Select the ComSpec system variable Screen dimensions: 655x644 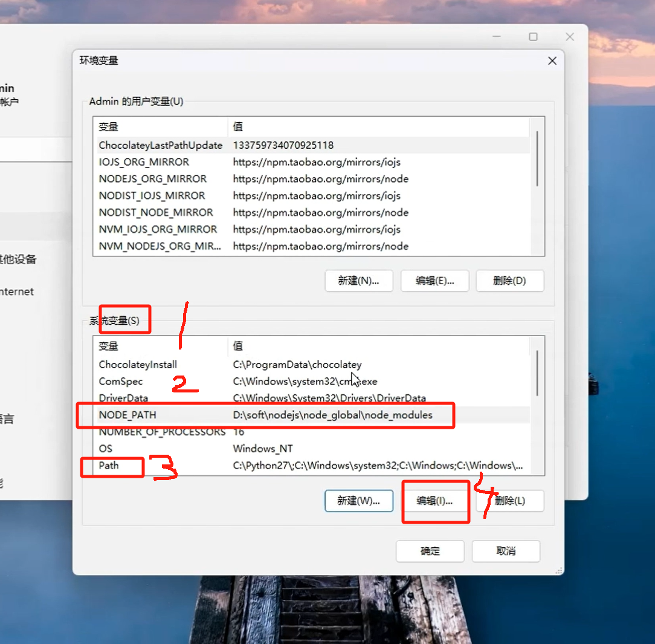coord(313,381)
